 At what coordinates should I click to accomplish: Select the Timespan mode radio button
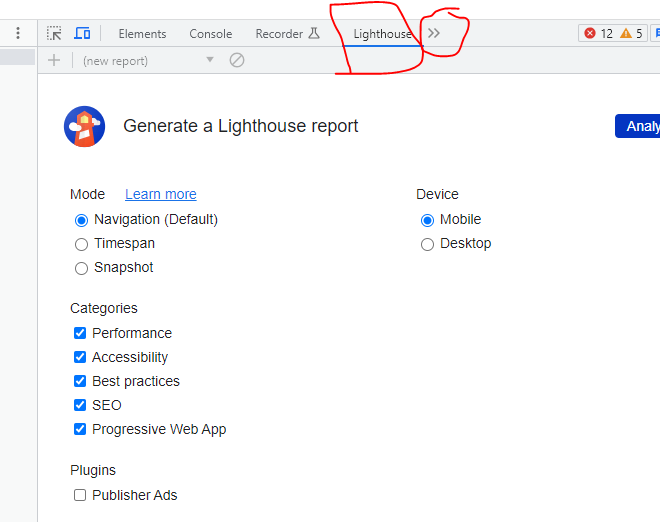[82, 244]
